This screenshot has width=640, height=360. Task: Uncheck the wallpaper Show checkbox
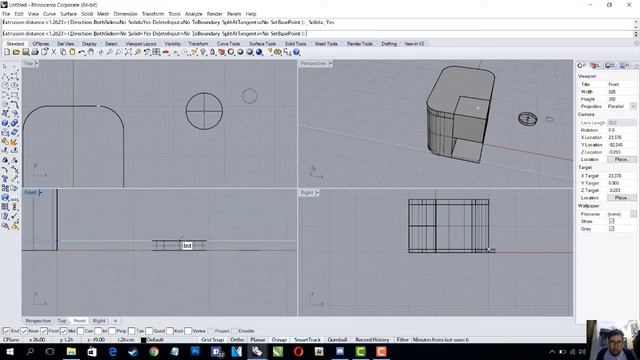pos(611,221)
